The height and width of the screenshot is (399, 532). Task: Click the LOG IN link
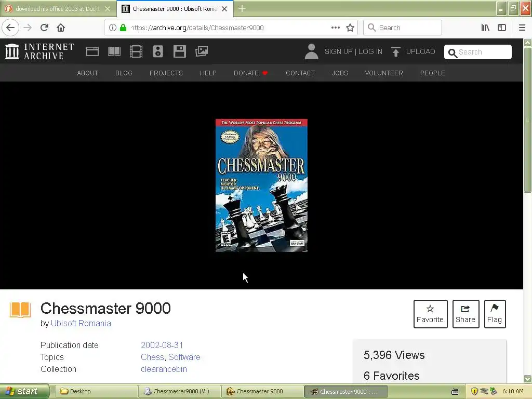point(370,51)
